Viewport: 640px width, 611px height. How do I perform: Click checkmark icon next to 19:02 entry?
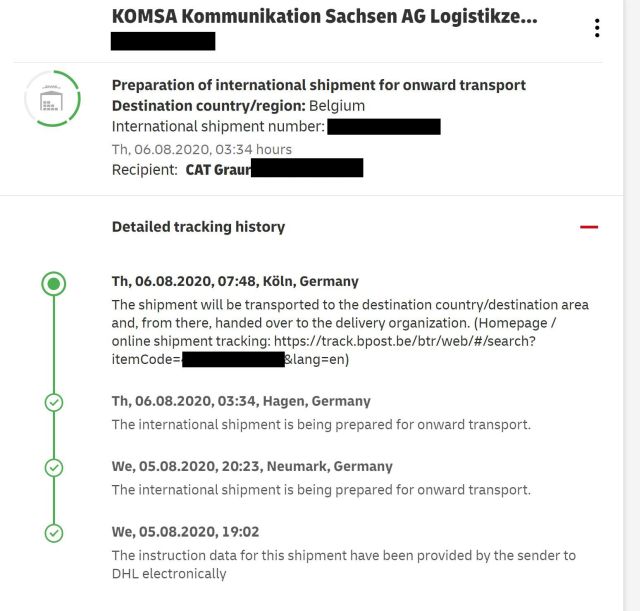(x=54, y=533)
